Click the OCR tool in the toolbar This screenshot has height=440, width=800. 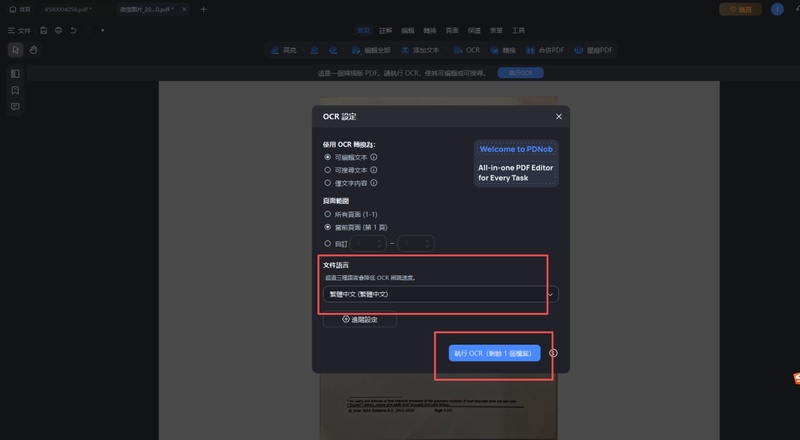(466, 50)
